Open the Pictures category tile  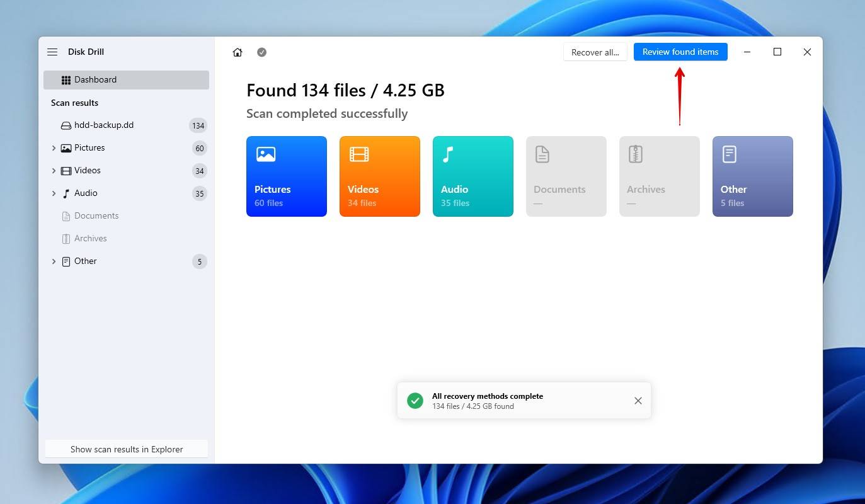click(x=287, y=176)
